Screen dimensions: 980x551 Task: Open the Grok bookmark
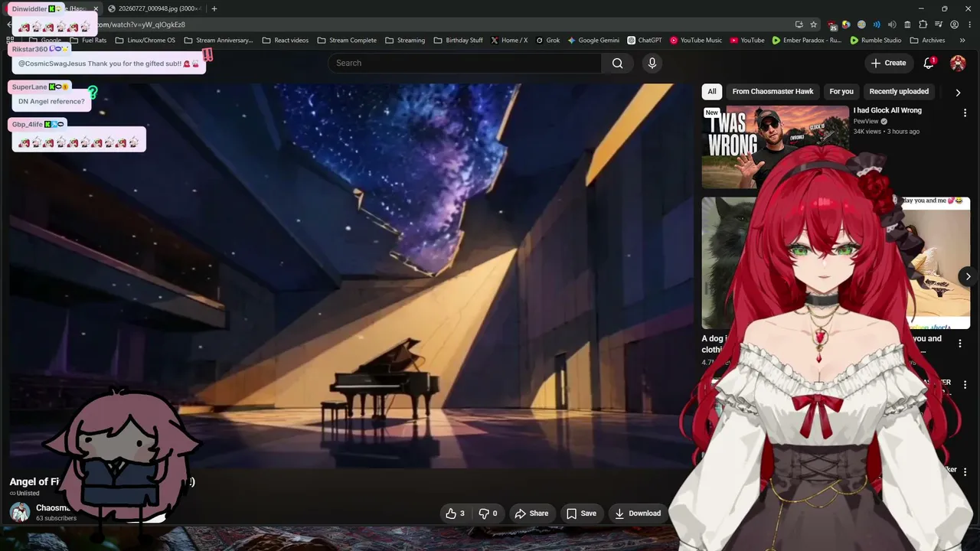548,40
